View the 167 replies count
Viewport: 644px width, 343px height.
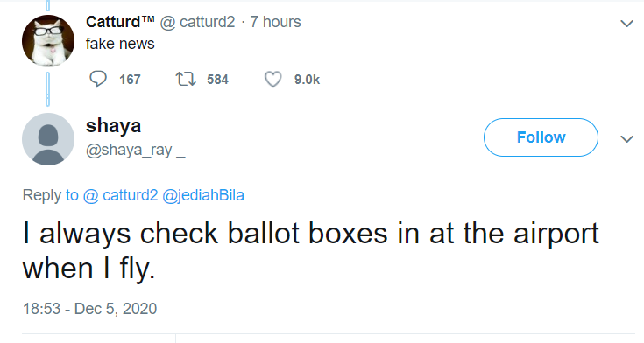(130, 79)
